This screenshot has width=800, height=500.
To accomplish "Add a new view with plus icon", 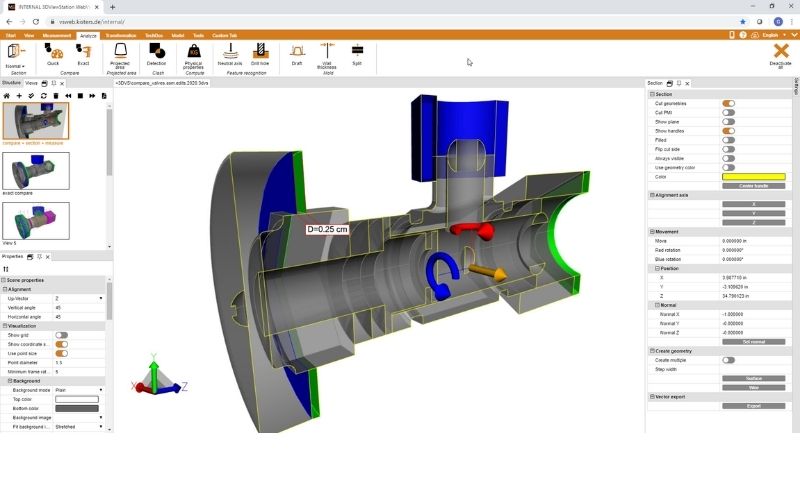I will pos(19,96).
